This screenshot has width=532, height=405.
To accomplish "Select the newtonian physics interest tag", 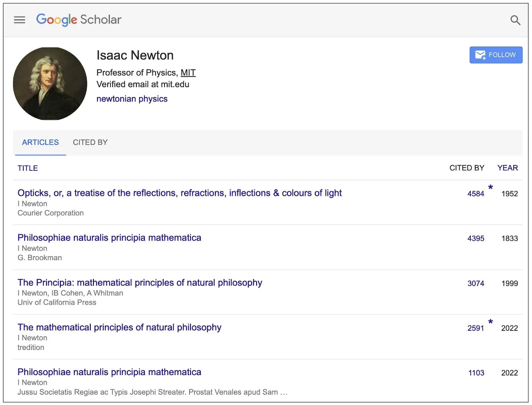I will coord(132,99).
